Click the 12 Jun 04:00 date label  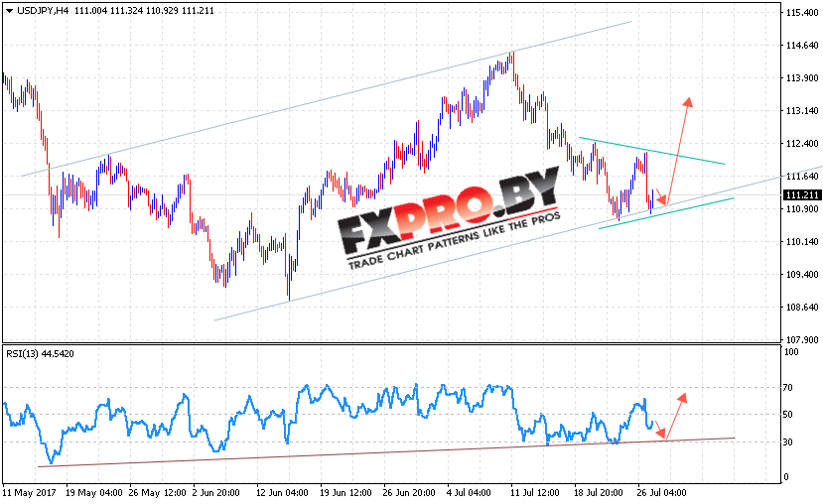282,493
